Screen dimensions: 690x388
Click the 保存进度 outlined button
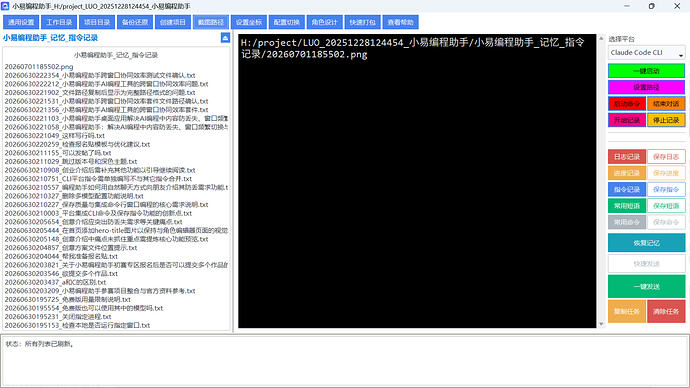tap(666, 173)
